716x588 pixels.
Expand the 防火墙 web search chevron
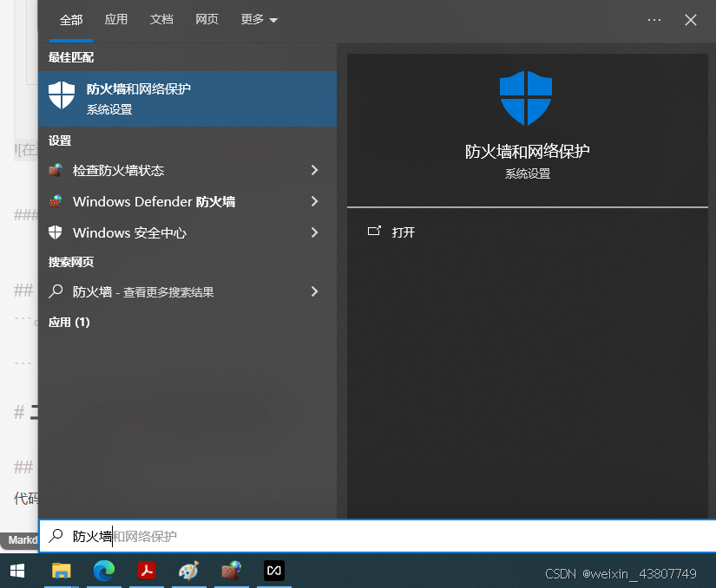coord(315,291)
